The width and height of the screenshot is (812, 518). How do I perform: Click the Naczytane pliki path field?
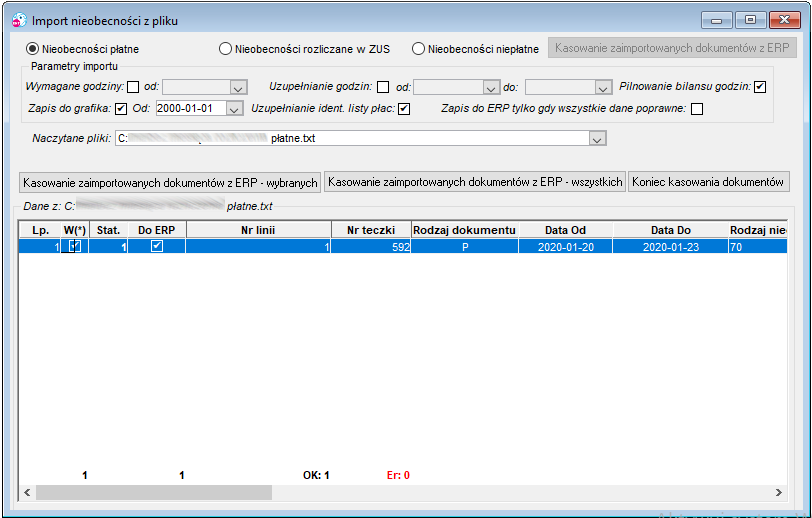pyautogui.click(x=352, y=138)
